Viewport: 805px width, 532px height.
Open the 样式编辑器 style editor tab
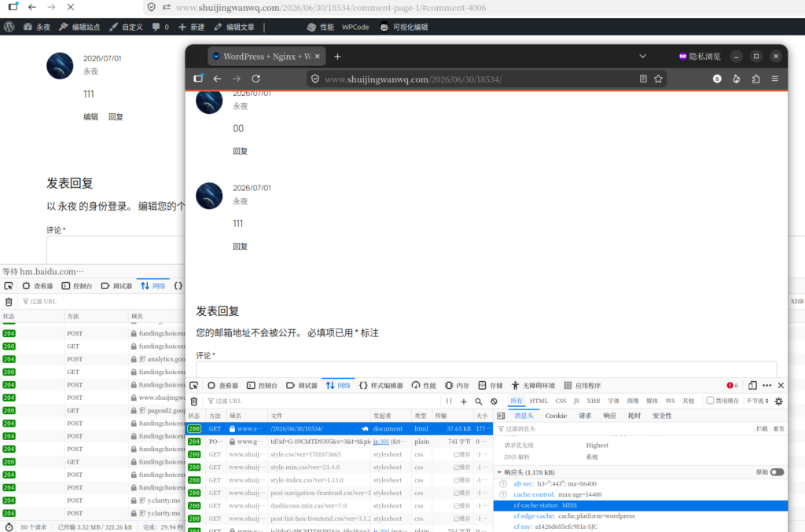[380, 385]
